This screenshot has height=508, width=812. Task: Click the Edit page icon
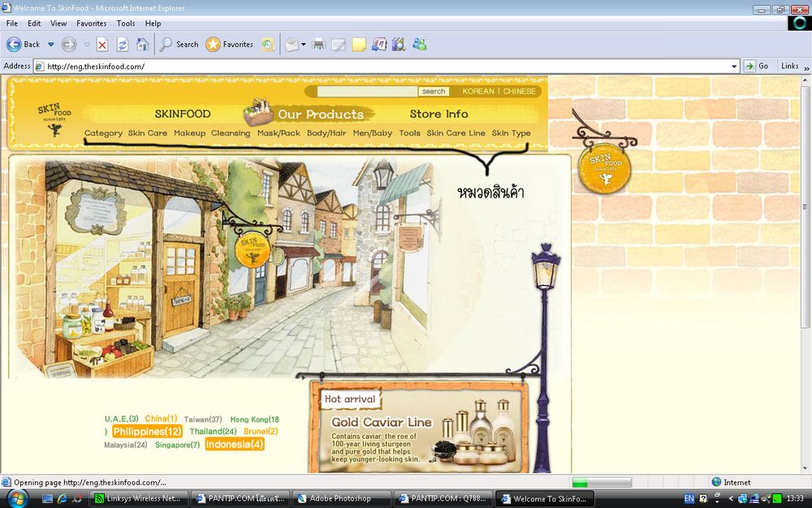coord(338,45)
